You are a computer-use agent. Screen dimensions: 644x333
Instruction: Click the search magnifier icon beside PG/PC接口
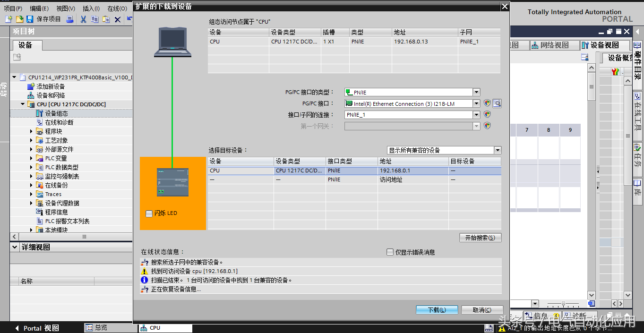click(x=497, y=103)
